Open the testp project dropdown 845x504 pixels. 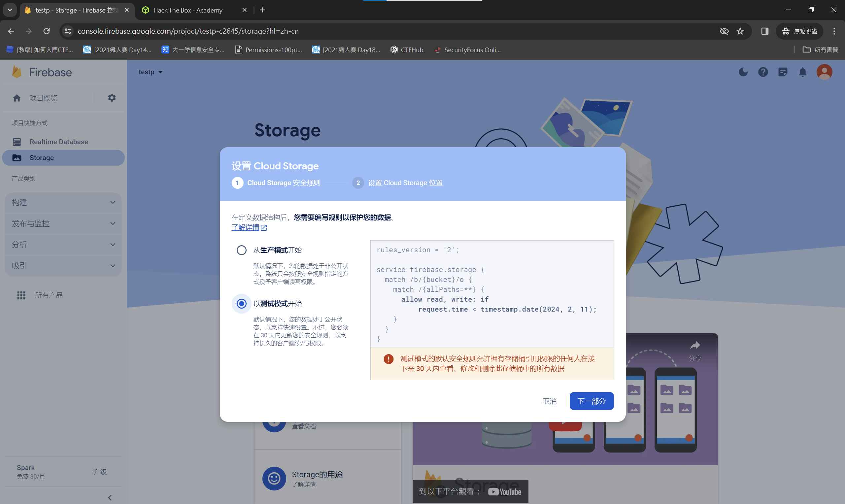click(151, 72)
